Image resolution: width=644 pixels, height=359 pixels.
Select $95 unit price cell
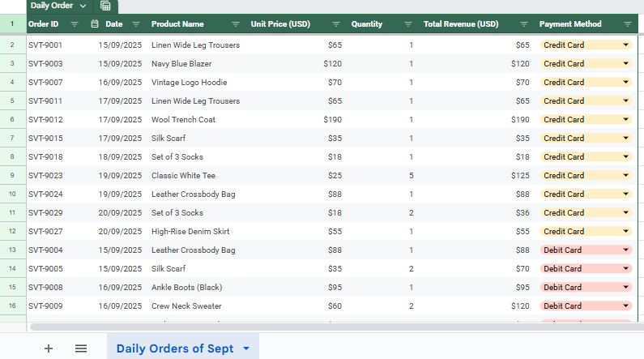tap(335, 287)
